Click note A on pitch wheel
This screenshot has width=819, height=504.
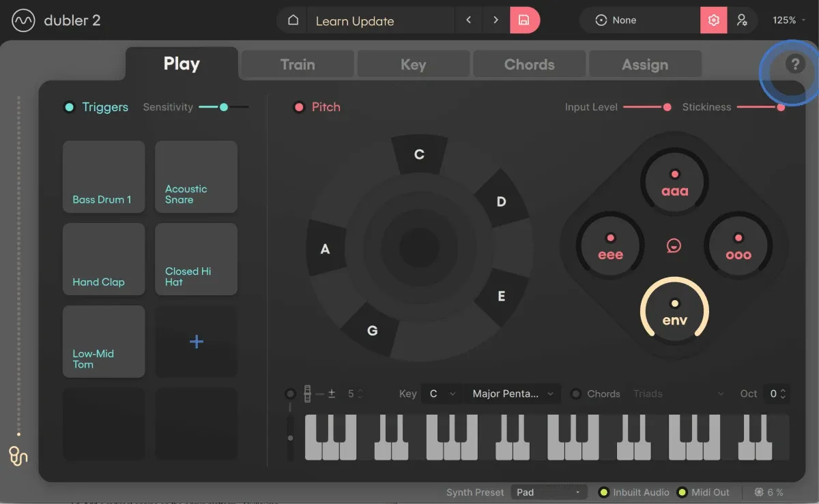[326, 249]
